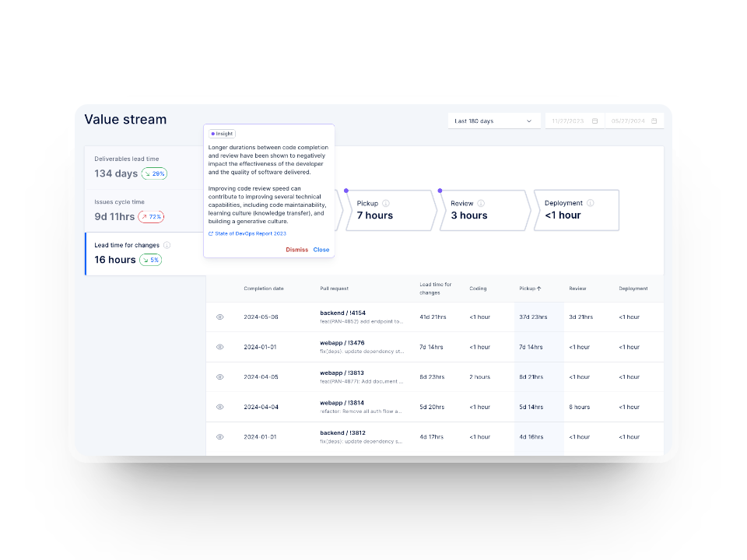Toggle visibility for the backend / !4154 row
The image size is (747, 560).
click(x=219, y=317)
